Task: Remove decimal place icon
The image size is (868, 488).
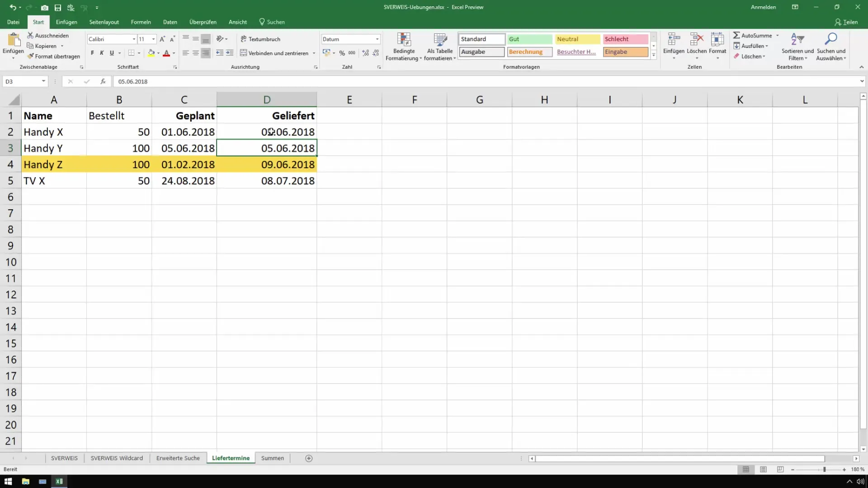Action: click(376, 53)
